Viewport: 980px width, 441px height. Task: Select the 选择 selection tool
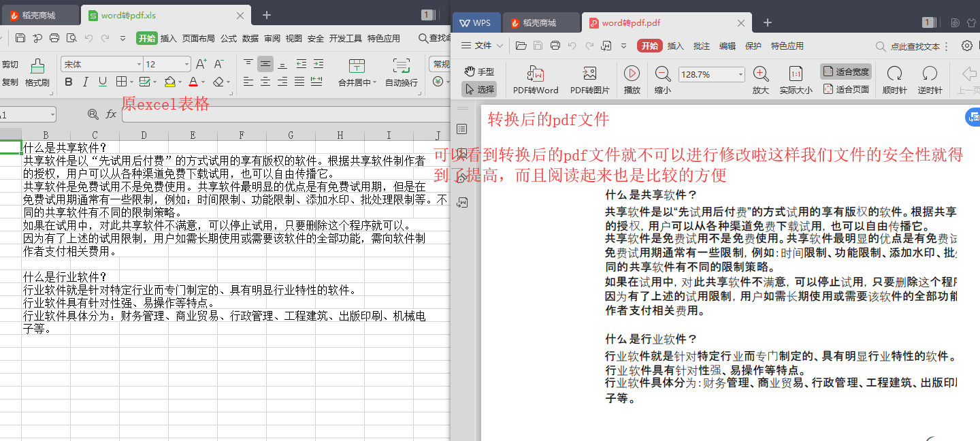click(x=479, y=89)
